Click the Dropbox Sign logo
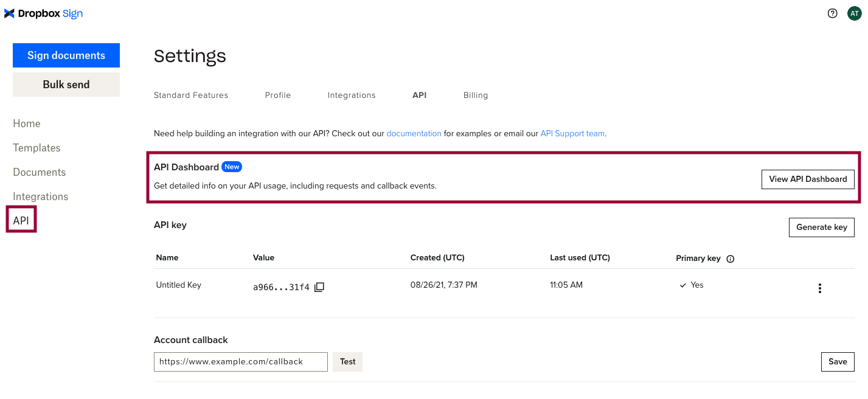Viewport: 868px width, 399px height. click(43, 13)
